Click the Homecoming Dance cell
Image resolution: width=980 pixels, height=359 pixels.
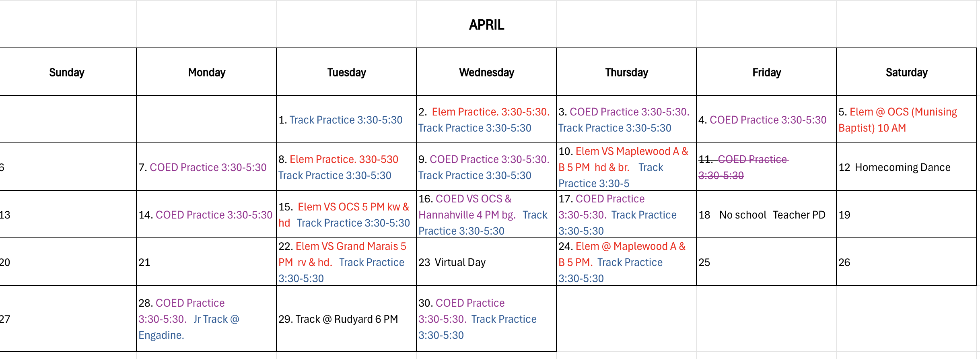click(906, 167)
